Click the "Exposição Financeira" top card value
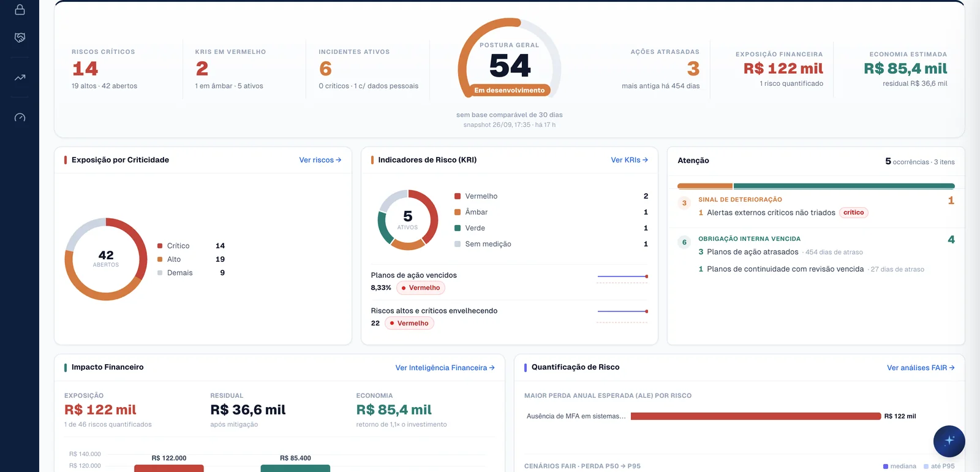This screenshot has height=472, width=980. coord(783,69)
